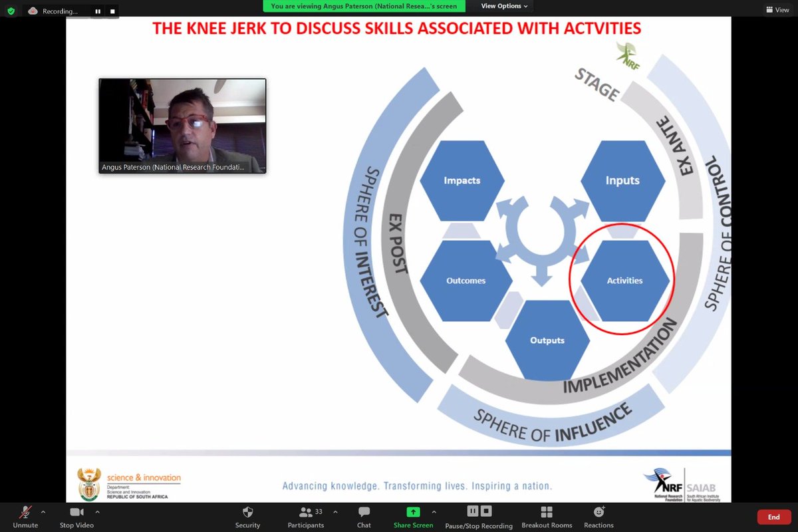Expand share options arrow beside Share Screen
The height and width of the screenshot is (532, 798).
[x=434, y=512]
